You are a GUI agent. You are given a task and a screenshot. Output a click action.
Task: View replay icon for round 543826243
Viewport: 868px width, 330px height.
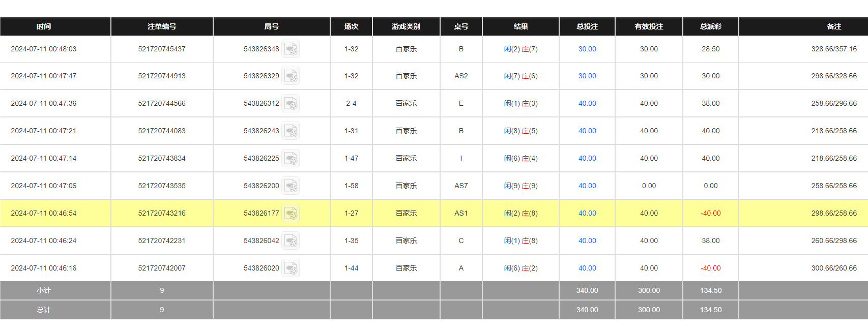pos(291,131)
